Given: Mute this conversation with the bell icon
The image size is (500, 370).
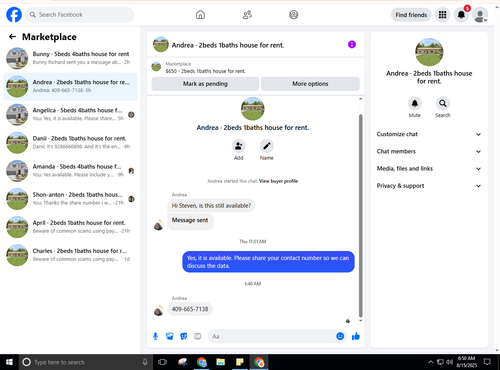Looking at the screenshot, I should pyautogui.click(x=415, y=103).
